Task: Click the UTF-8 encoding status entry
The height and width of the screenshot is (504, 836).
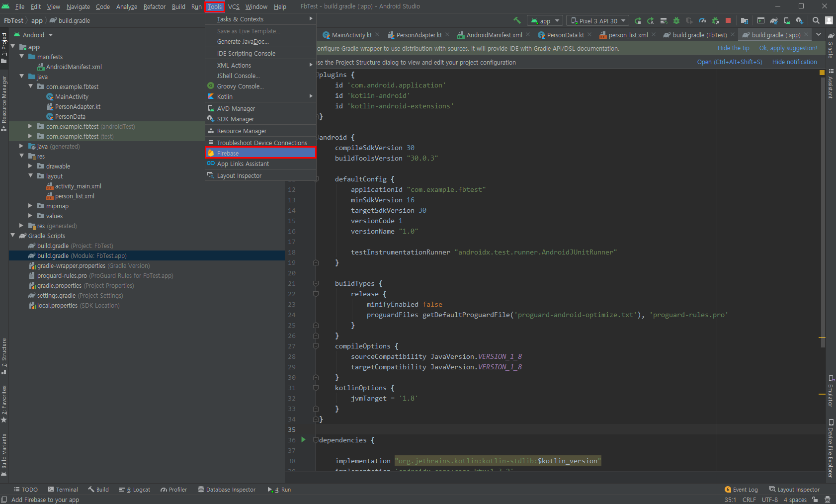Action: 769,500
